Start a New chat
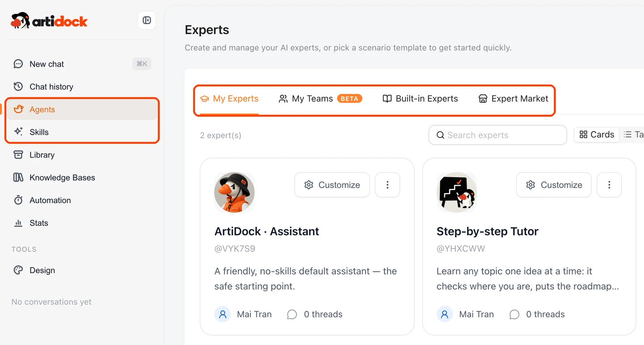 81,64
